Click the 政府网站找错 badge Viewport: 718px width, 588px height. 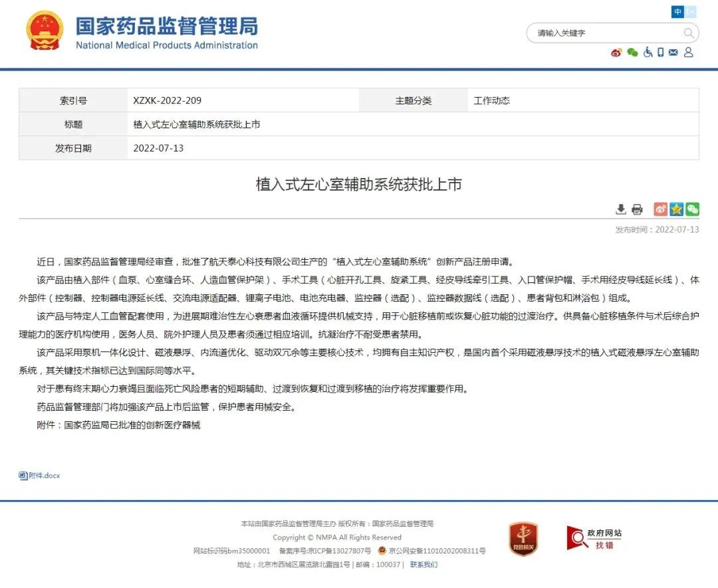pos(594,538)
